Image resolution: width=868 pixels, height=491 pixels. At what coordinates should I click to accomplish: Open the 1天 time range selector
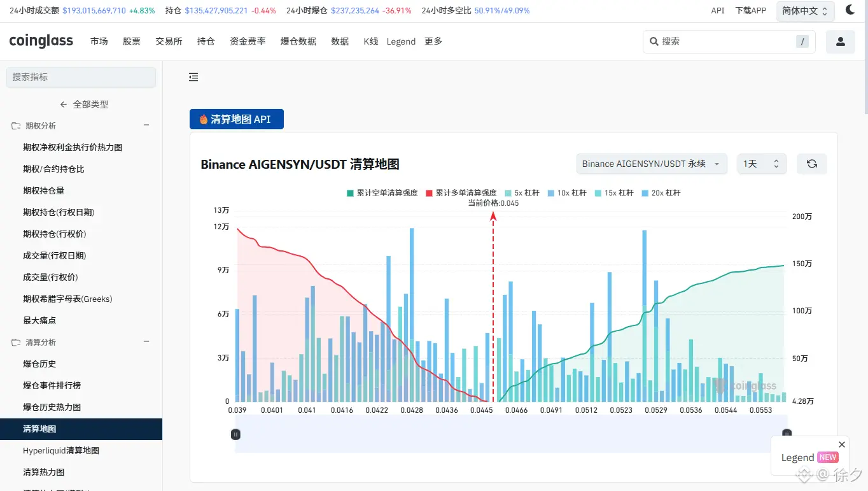click(762, 164)
